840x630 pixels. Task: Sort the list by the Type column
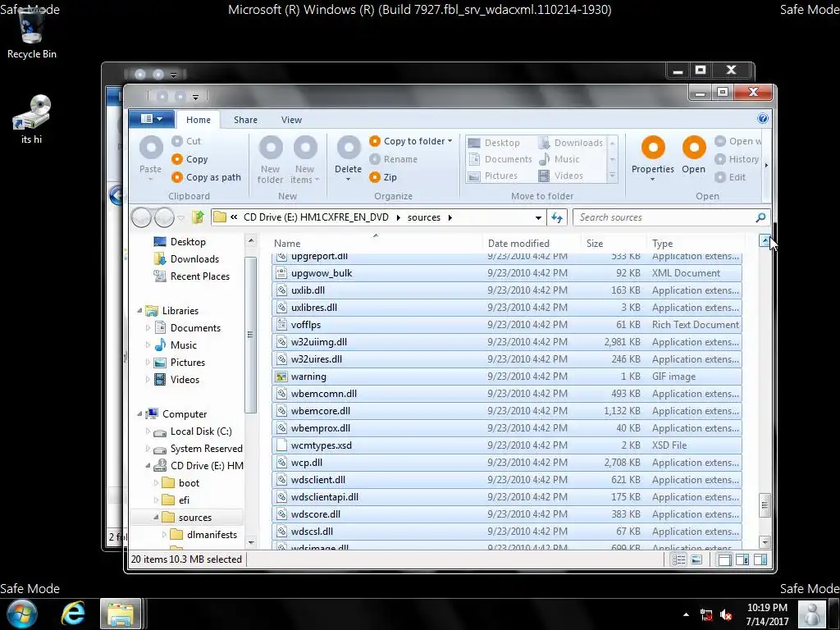(x=696, y=243)
